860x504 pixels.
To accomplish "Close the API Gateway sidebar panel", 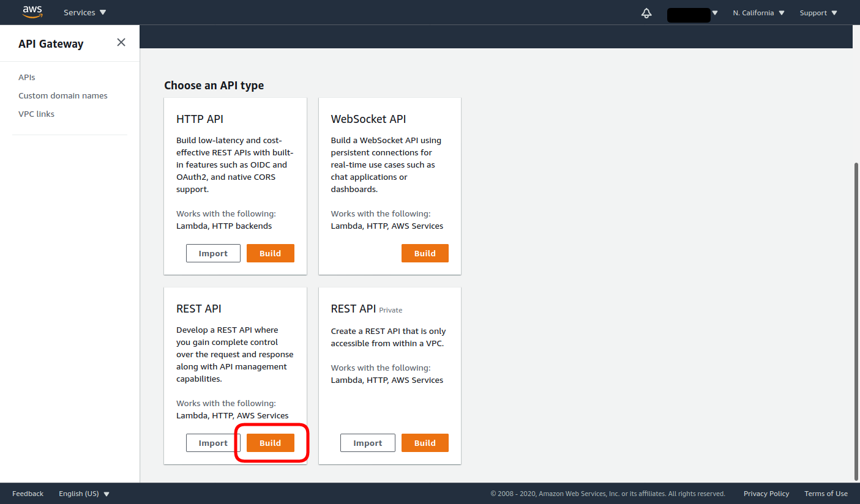I will [121, 42].
